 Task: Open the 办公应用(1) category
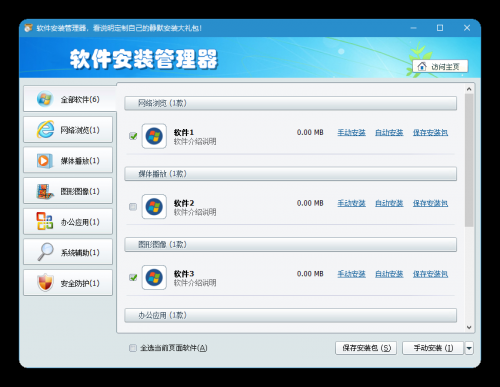click(68, 222)
